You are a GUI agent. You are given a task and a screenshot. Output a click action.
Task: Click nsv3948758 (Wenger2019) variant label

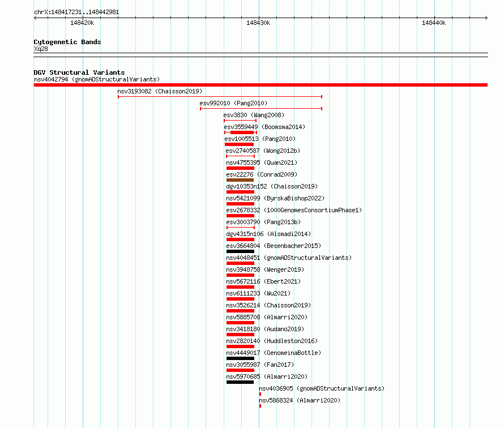[x=265, y=269]
